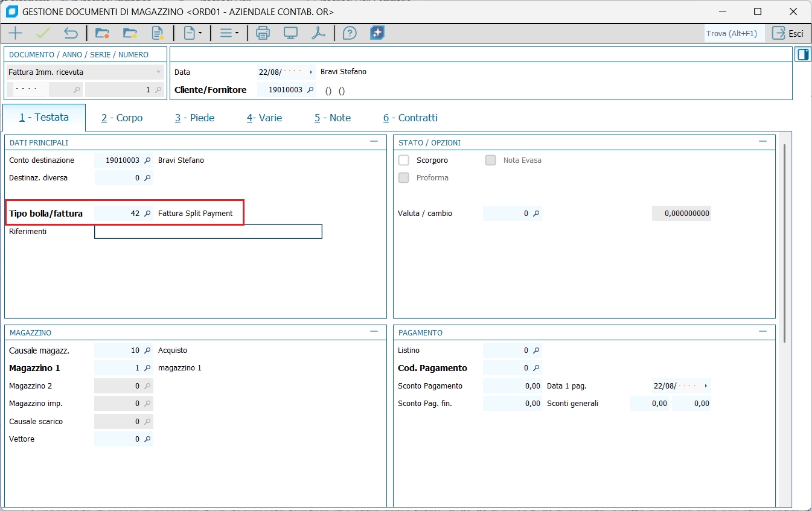Click the undo arrow icon in toolbar
The width and height of the screenshot is (812, 511).
[71, 33]
